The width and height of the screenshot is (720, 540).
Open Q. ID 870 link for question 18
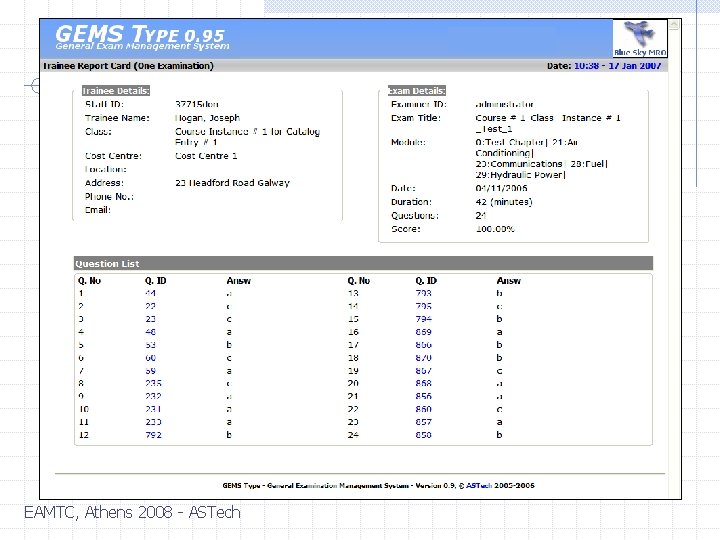click(x=423, y=357)
